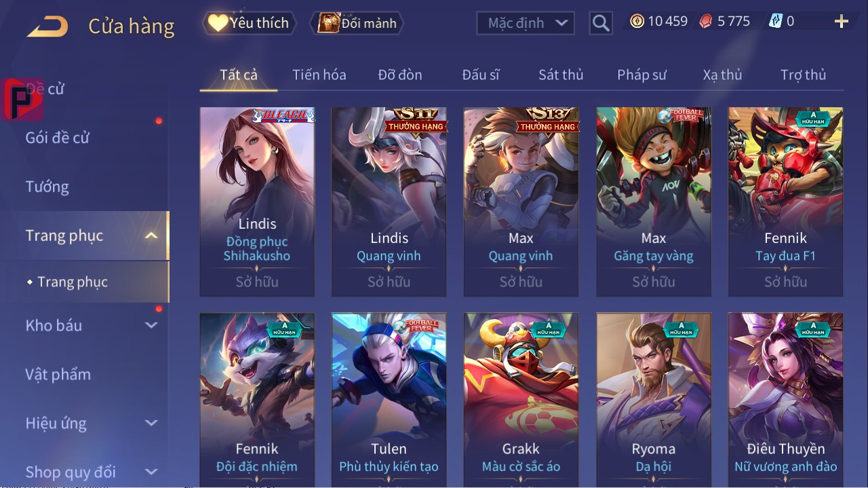The width and height of the screenshot is (868, 488).
Task: Tap the gold coin balance icon
Action: (x=637, y=22)
